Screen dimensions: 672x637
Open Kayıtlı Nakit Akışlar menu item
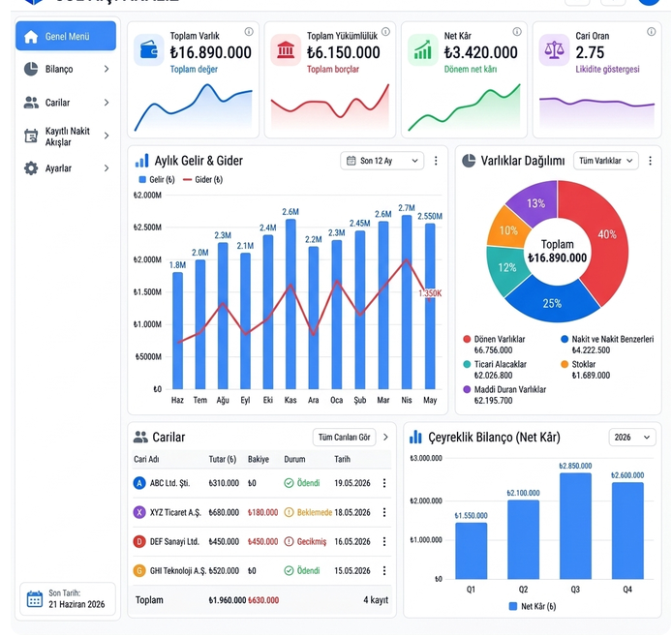click(x=66, y=136)
